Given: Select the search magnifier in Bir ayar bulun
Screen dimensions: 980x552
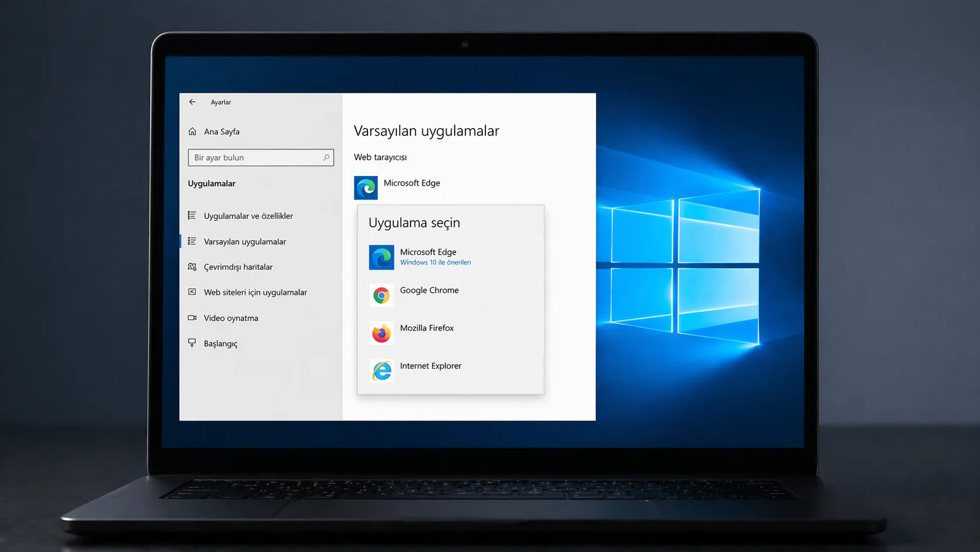Looking at the screenshot, I should coord(326,157).
